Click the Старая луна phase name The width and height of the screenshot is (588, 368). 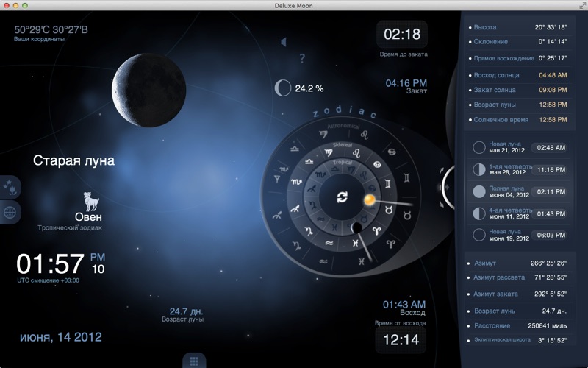point(73,160)
